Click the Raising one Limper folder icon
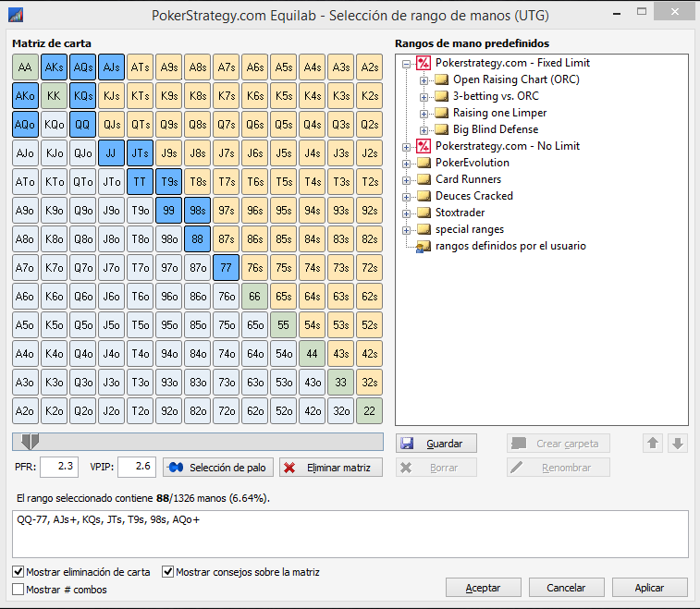 (x=441, y=113)
